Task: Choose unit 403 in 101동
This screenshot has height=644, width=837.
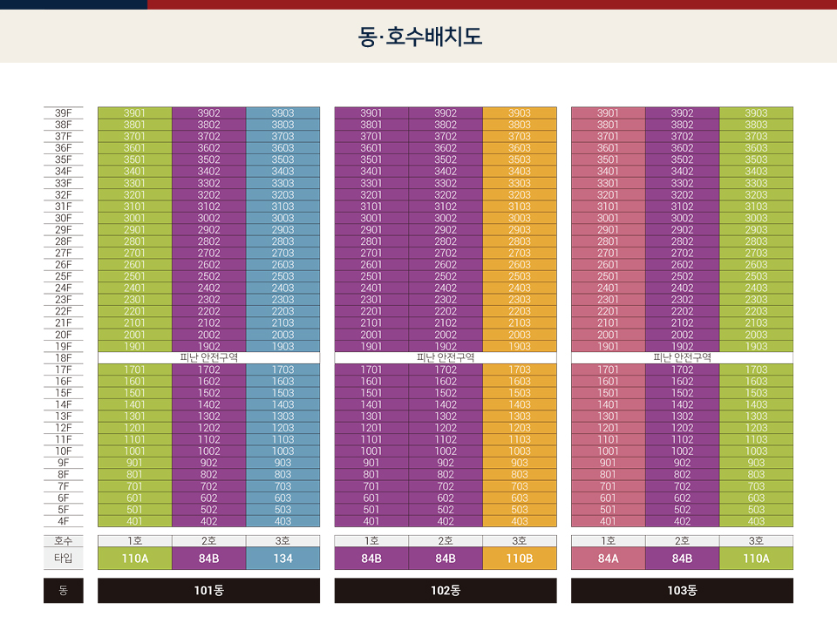Action: coord(282,521)
